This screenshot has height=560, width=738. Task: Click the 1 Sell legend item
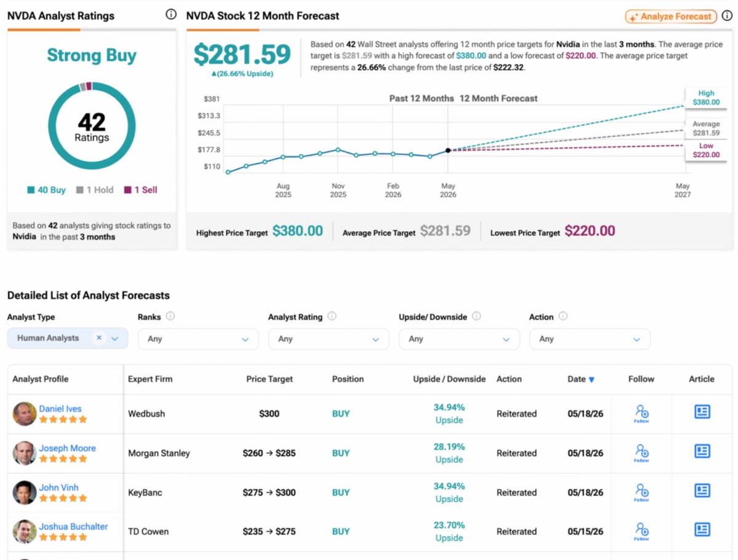click(x=140, y=190)
